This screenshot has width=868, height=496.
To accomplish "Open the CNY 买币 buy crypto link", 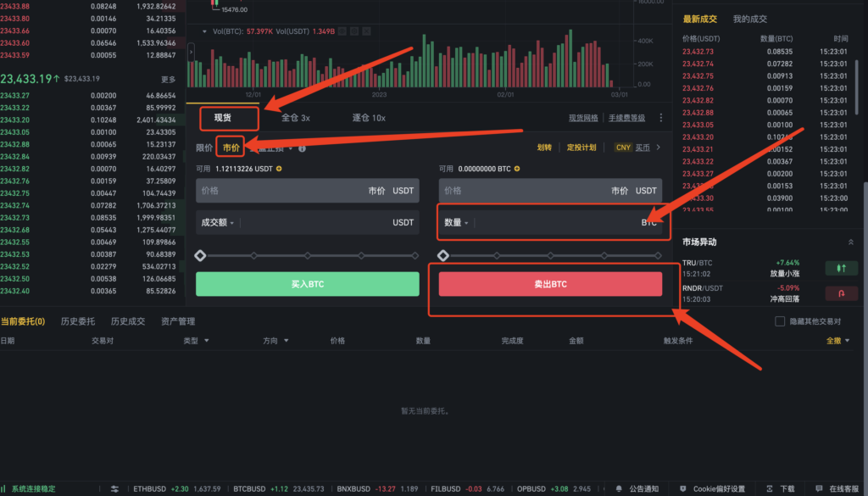I will click(632, 148).
